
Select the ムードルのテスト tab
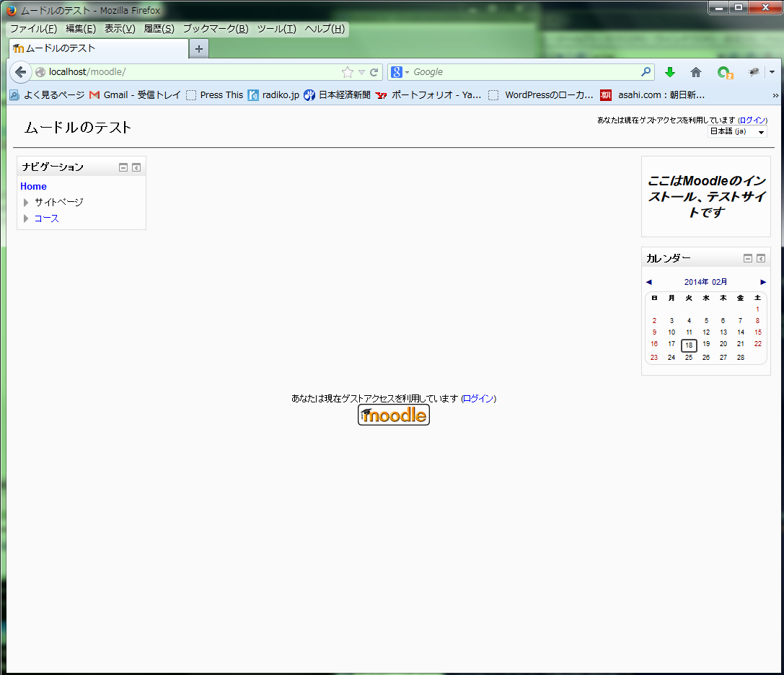click(x=99, y=48)
